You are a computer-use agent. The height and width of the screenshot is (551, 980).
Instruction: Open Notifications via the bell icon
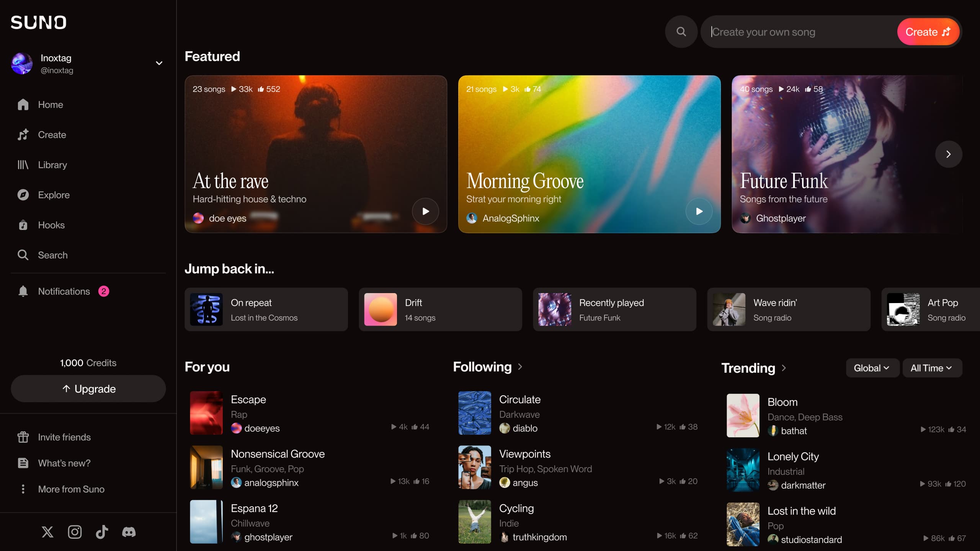(x=23, y=291)
